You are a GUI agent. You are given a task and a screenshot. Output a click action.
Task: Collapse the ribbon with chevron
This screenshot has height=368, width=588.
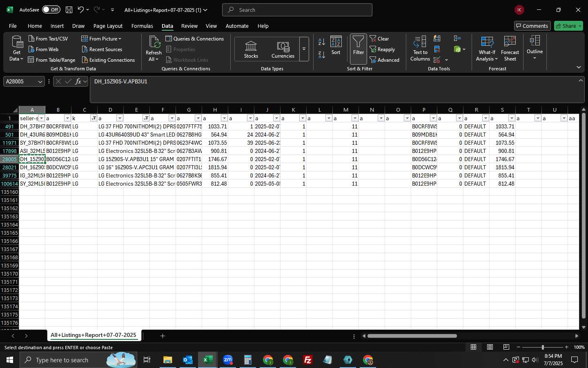(579, 67)
